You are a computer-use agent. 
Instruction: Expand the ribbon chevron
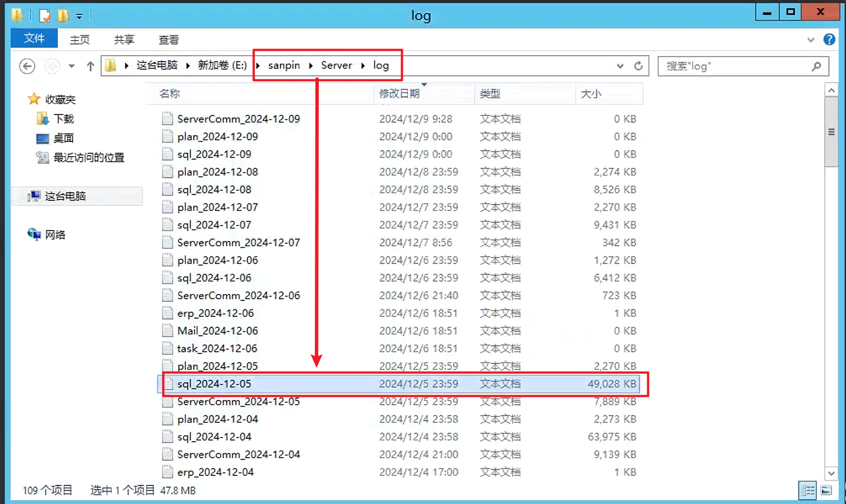[811, 40]
